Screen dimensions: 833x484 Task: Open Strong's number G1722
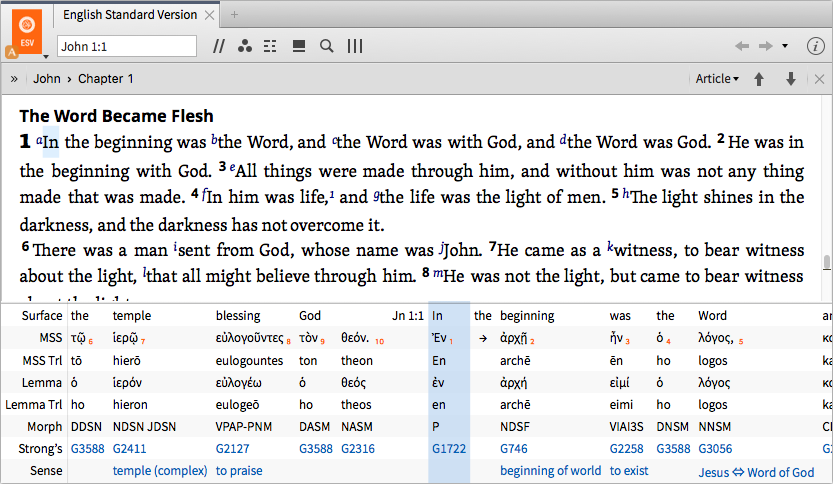pyautogui.click(x=449, y=449)
